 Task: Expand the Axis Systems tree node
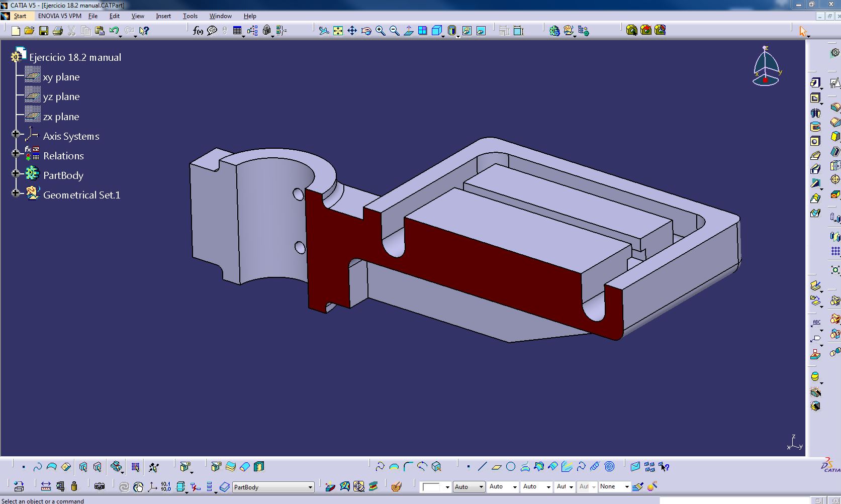[16, 134]
